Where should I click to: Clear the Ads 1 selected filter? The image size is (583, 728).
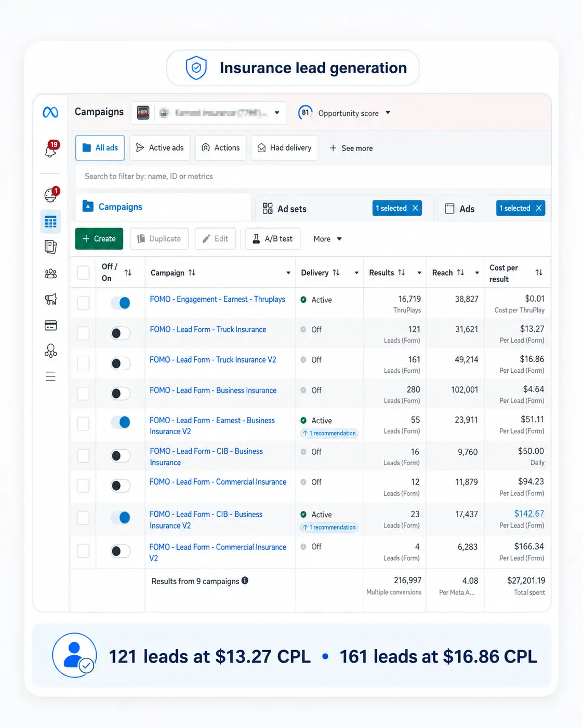(539, 208)
